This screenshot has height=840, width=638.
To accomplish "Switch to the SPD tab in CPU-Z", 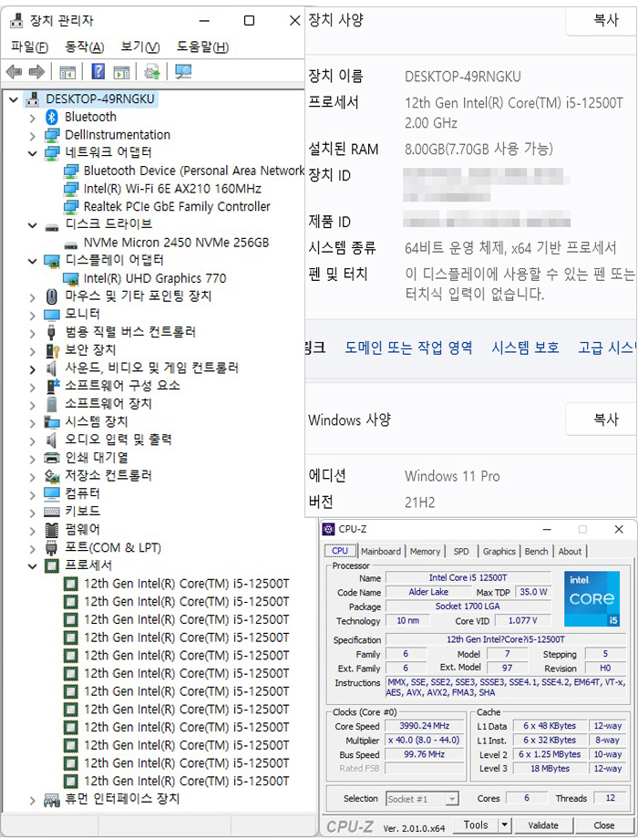I will coord(461,551).
